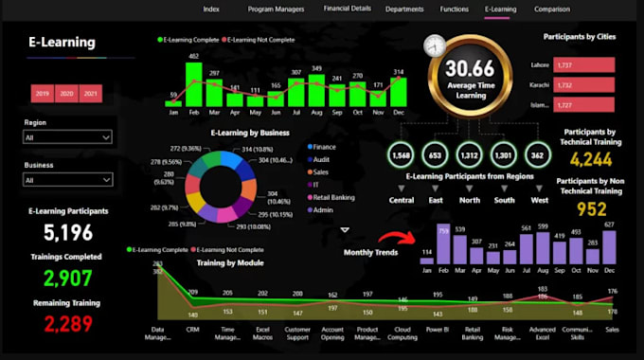
Task: Click Remaining Training value 2,289
Action: point(68,324)
